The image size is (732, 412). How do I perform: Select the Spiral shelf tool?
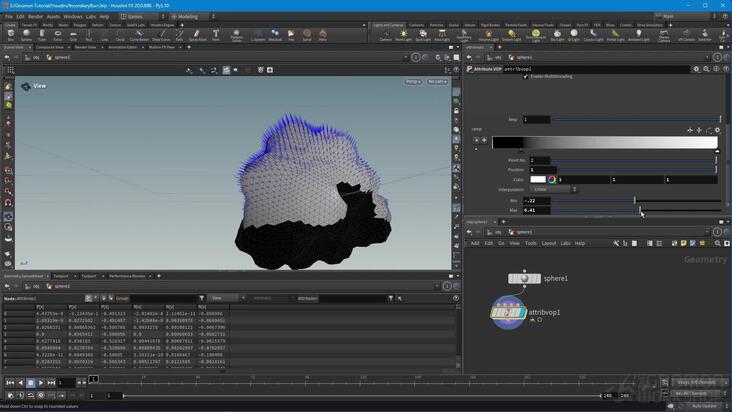tap(307, 35)
